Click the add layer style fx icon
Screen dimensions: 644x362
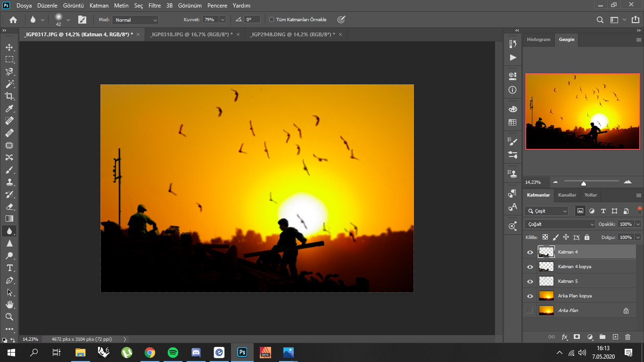coord(564,337)
